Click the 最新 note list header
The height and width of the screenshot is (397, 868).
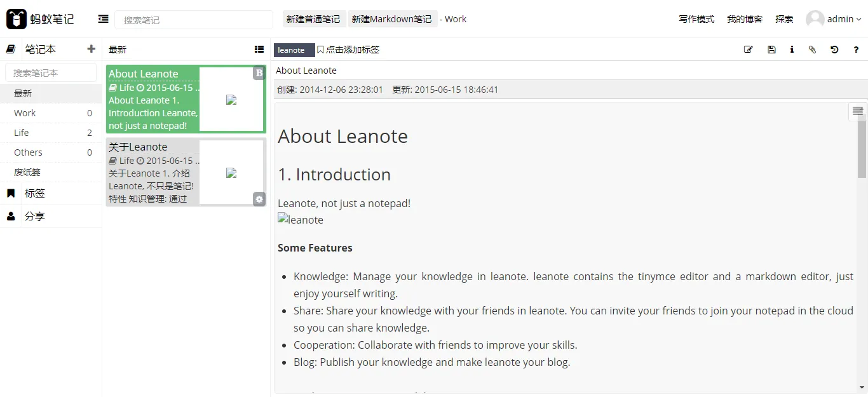coord(118,50)
